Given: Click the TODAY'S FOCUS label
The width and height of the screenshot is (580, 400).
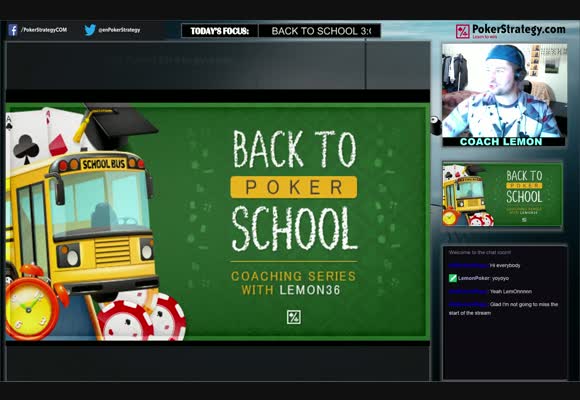Looking at the screenshot, I should [220, 31].
